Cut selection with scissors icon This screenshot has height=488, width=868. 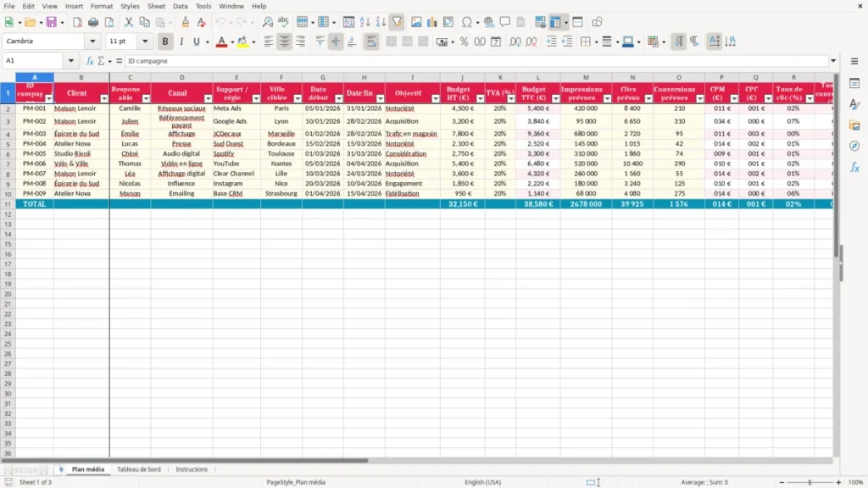tap(129, 22)
